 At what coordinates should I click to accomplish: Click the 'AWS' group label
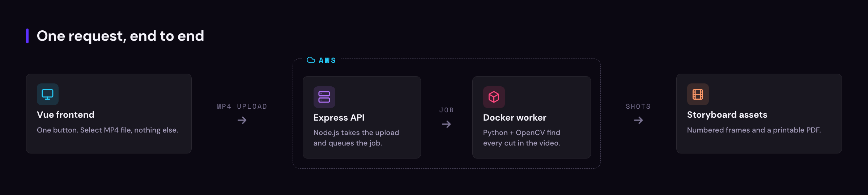327,60
